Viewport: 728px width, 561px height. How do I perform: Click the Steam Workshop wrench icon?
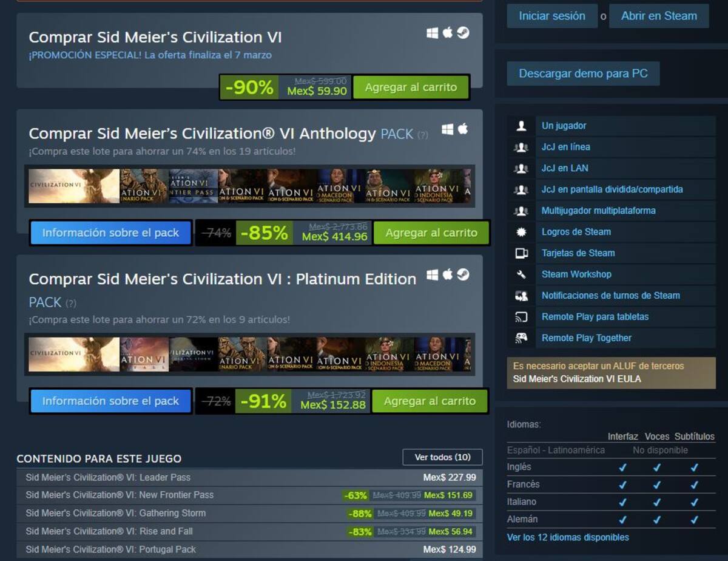pyautogui.click(x=521, y=274)
